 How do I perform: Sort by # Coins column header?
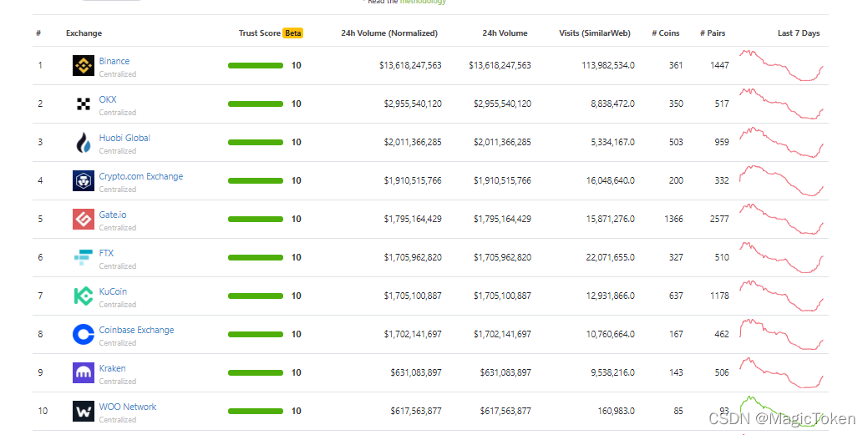pyautogui.click(x=665, y=33)
